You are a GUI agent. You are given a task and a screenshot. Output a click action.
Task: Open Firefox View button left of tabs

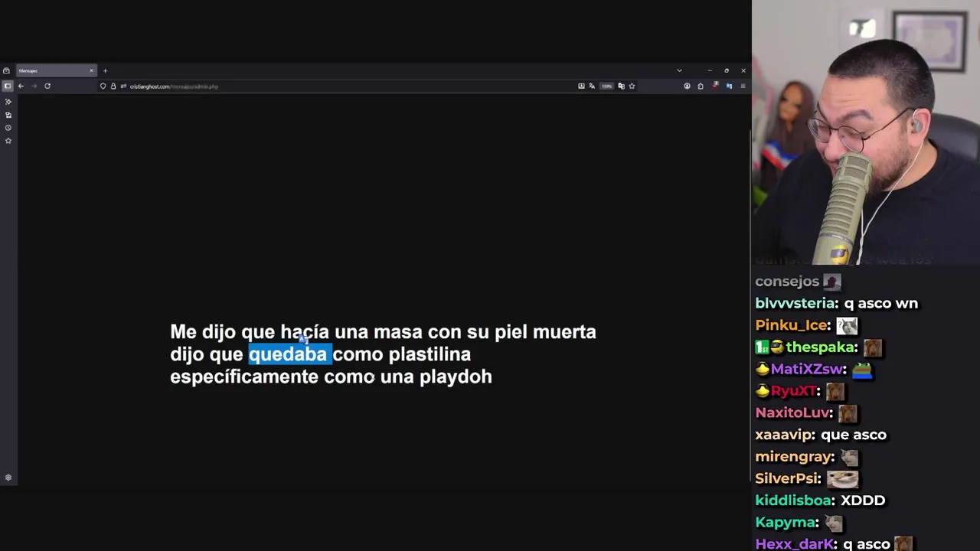6,70
